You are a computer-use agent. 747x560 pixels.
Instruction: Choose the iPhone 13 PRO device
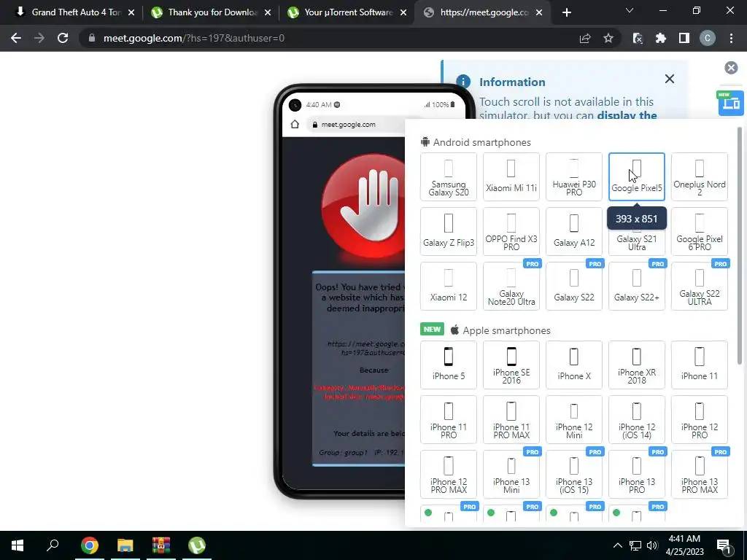[x=636, y=474]
